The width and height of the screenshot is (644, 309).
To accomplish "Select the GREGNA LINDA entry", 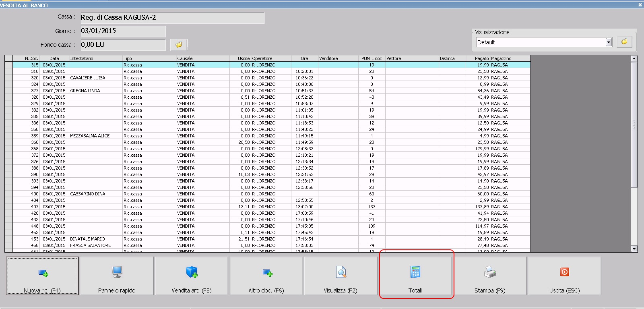I will click(85, 91).
